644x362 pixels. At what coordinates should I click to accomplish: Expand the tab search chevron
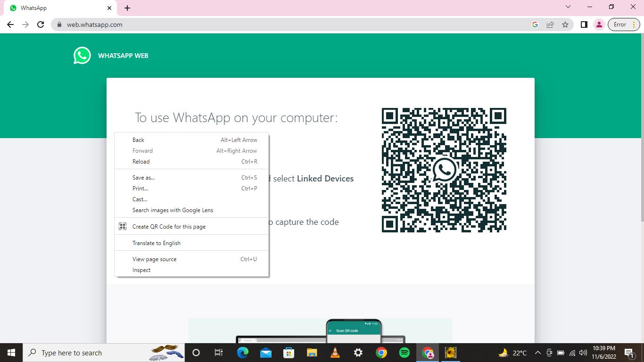(x=568, y=7)
